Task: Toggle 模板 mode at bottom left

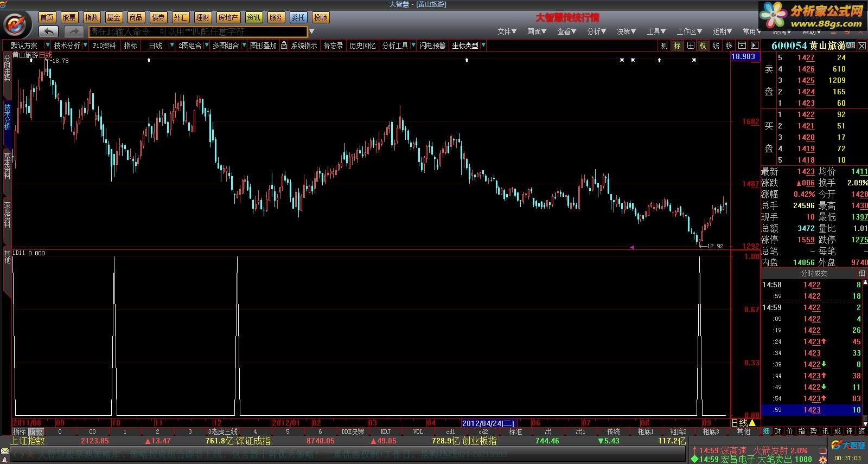Action: [x=36, y=431]
